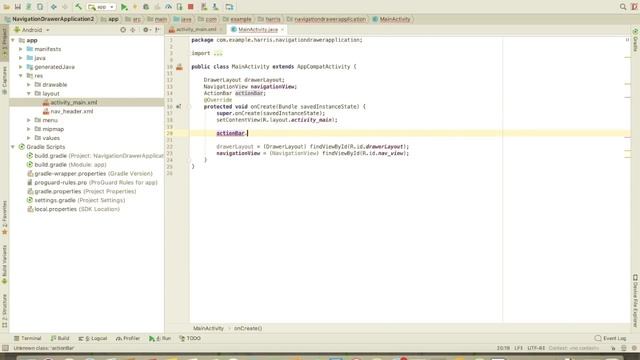Click Scroll from Source target icon

pos(123,30)
